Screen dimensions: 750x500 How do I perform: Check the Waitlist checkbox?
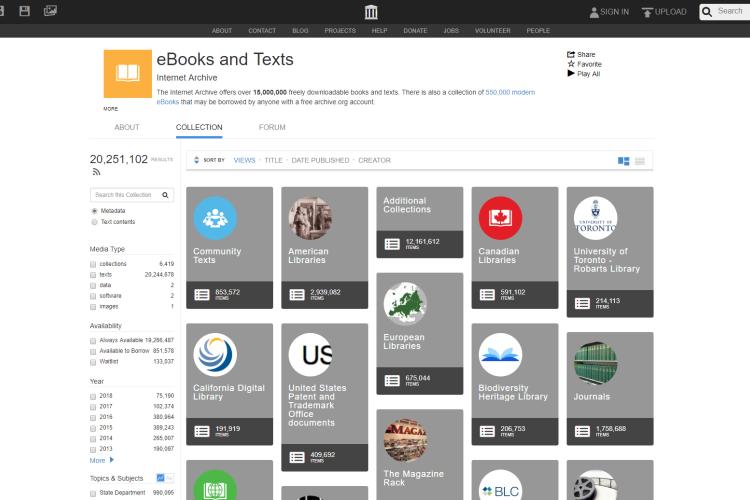[x=93, y=362]
